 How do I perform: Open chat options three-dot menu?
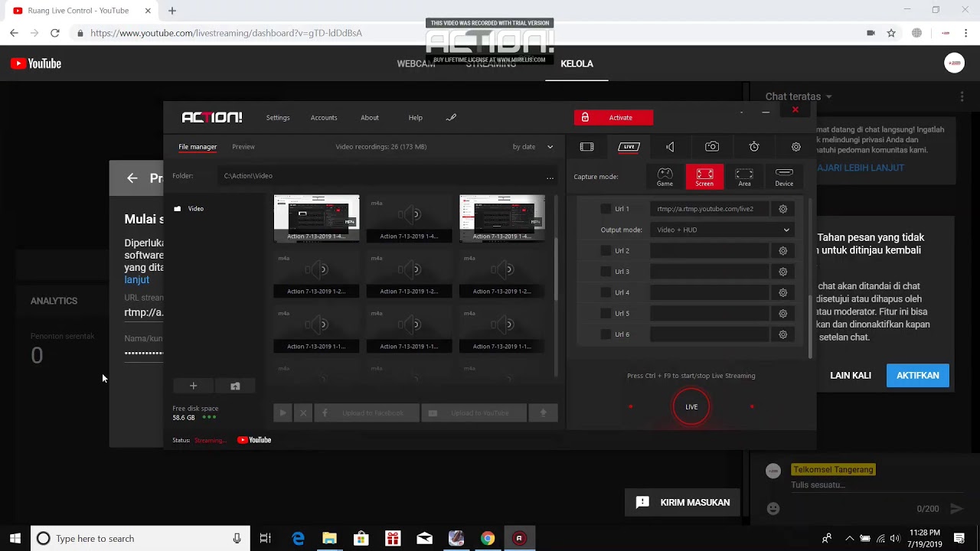coord(962,97)
